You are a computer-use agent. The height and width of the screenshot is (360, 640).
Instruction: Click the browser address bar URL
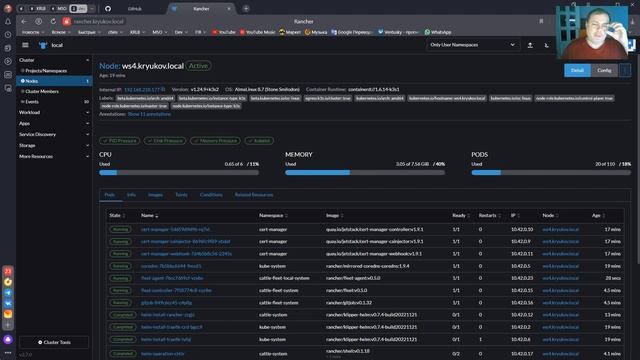(x=99, y=21)
